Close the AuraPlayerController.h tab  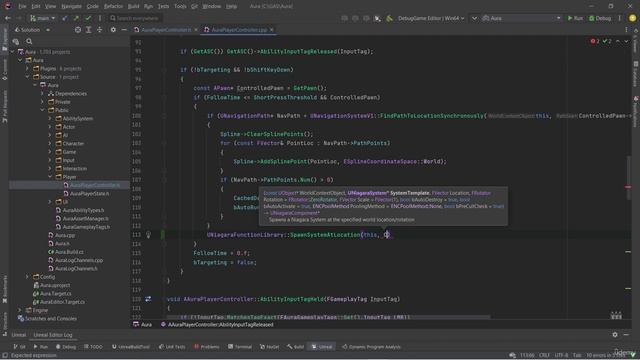point(196,30)
